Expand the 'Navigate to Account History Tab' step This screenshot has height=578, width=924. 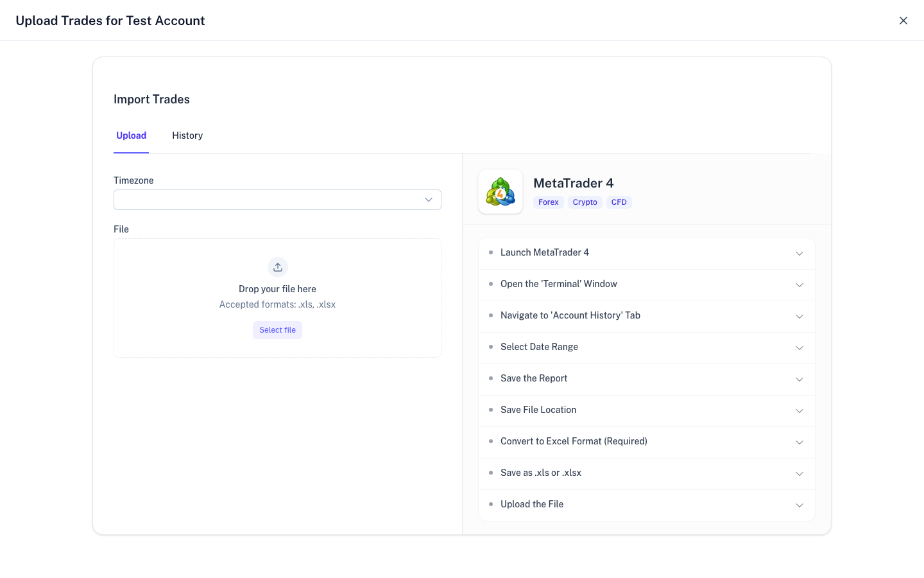pyautogui.click(x=646, y=315)
